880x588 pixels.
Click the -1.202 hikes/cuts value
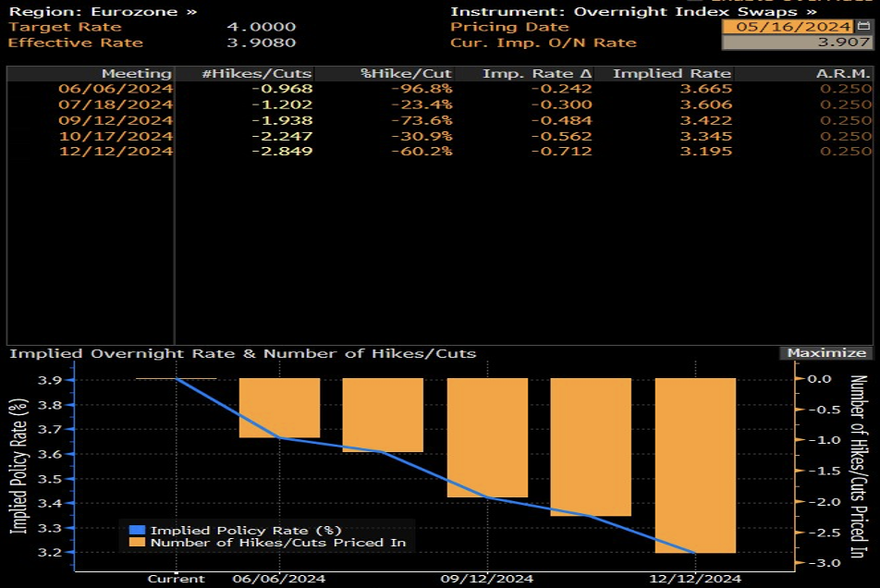pos(282,104)
